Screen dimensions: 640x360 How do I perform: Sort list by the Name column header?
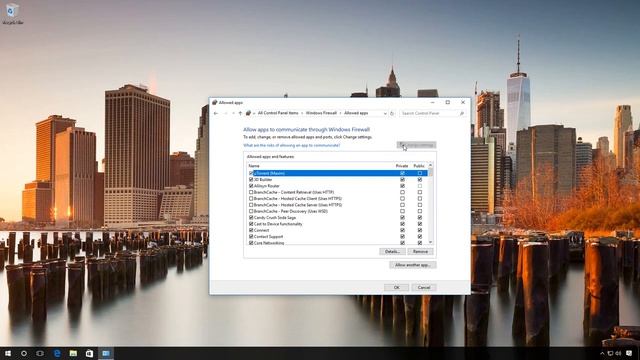tap(254, 166)
